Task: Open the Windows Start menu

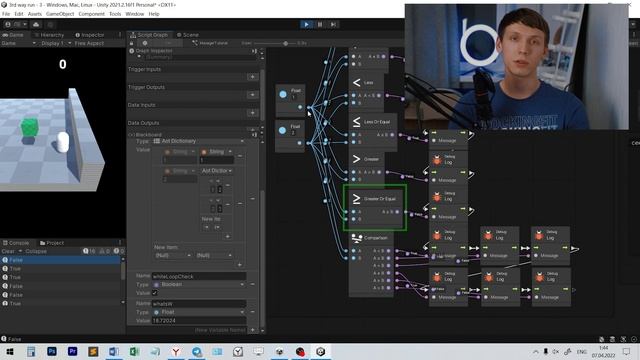Action: click(x=10, y=351)
